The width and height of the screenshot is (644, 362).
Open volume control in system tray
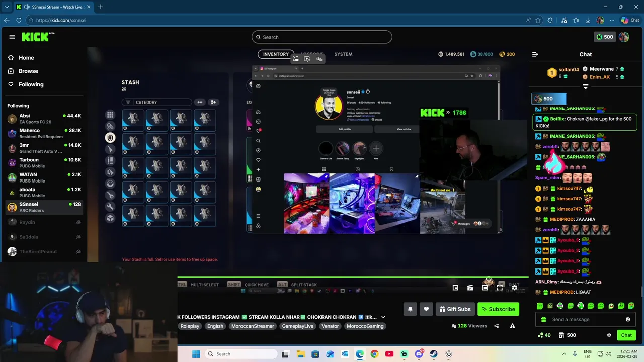point(608,354)
